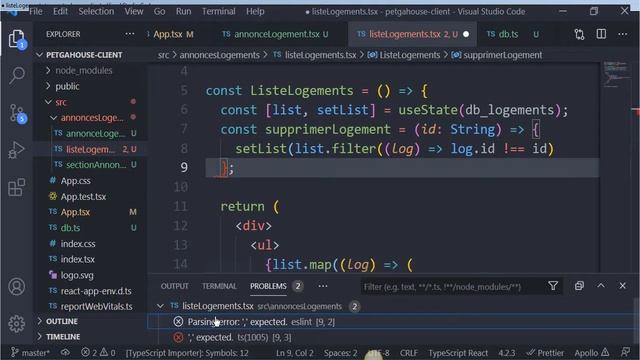Click the synchronize changes cloud icon
Screen dimensions: 640x360
click(x=65, y=352)
